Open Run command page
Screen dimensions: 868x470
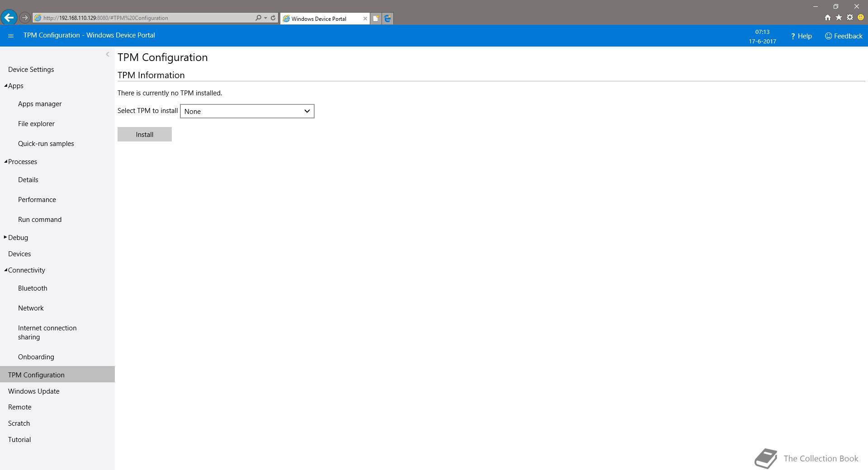[40, 220]
